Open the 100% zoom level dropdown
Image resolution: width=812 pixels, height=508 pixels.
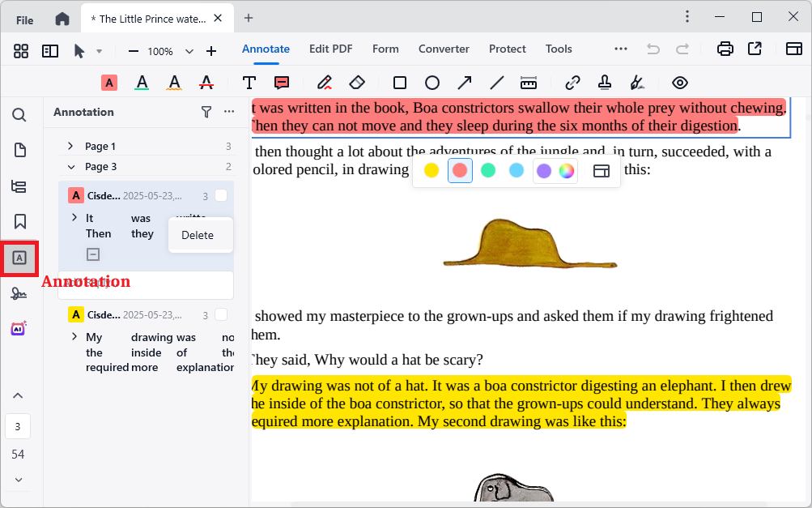[189, 50]
